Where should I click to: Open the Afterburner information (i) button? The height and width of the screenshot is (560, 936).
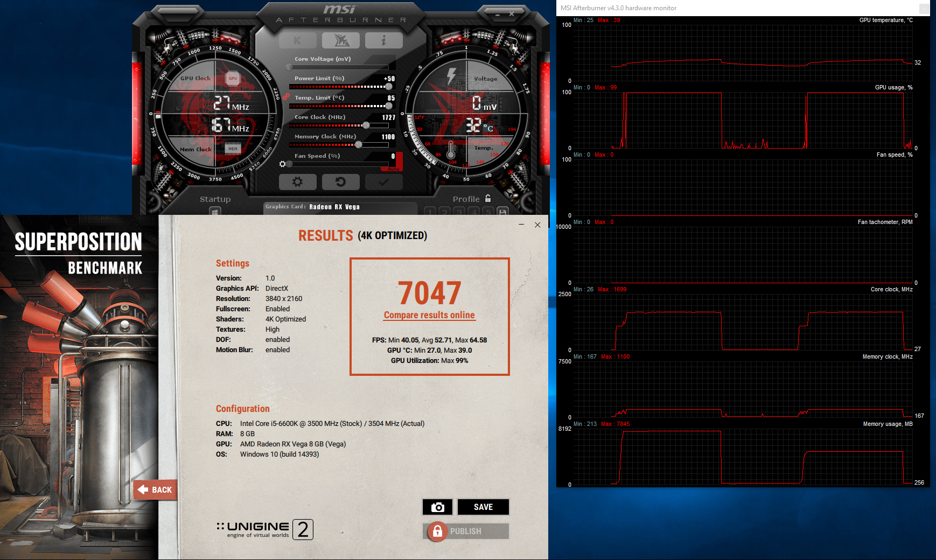pyautogui.click(x=383, y=40)
